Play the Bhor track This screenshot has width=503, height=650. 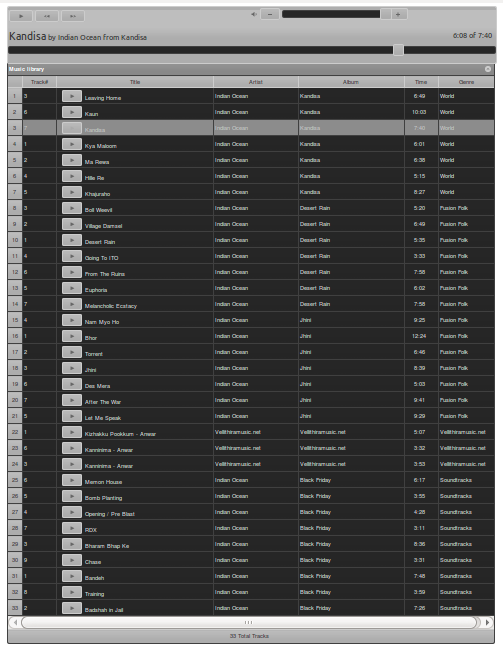[x=72, y=336]
